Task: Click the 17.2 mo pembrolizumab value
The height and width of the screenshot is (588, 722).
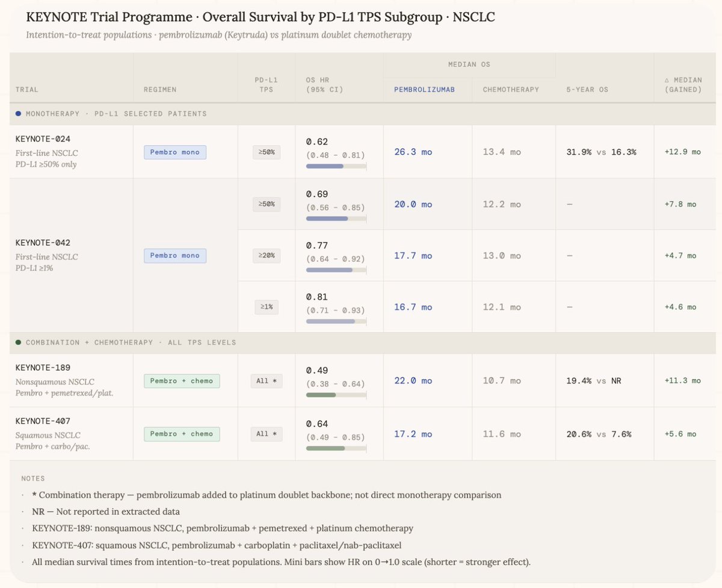Action: pyautogui.click(x=413, y=434)
